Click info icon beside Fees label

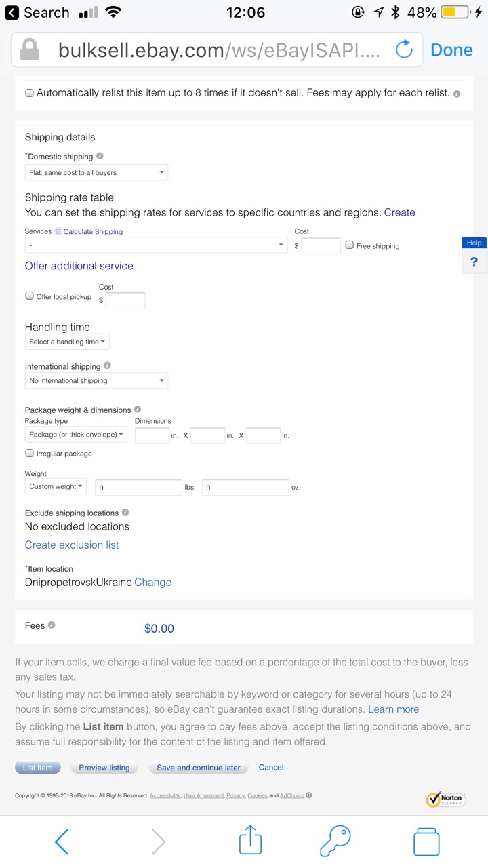[52, 625]
